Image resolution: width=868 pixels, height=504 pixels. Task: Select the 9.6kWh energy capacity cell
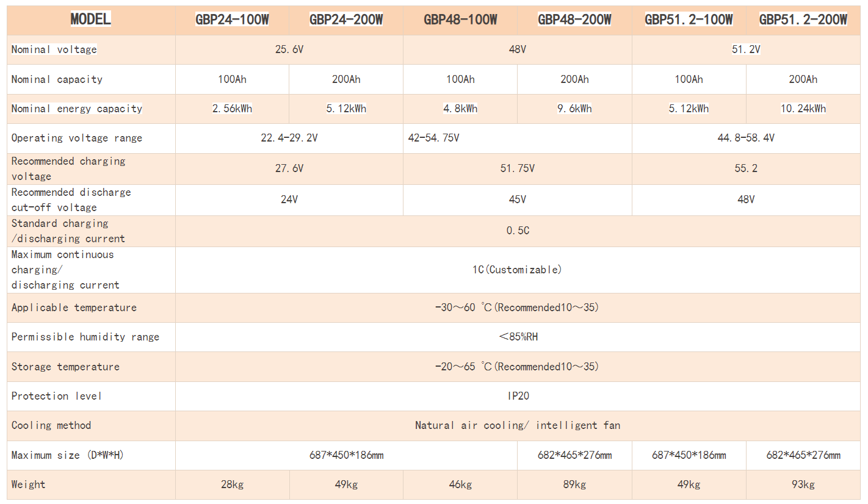[574, 109]
